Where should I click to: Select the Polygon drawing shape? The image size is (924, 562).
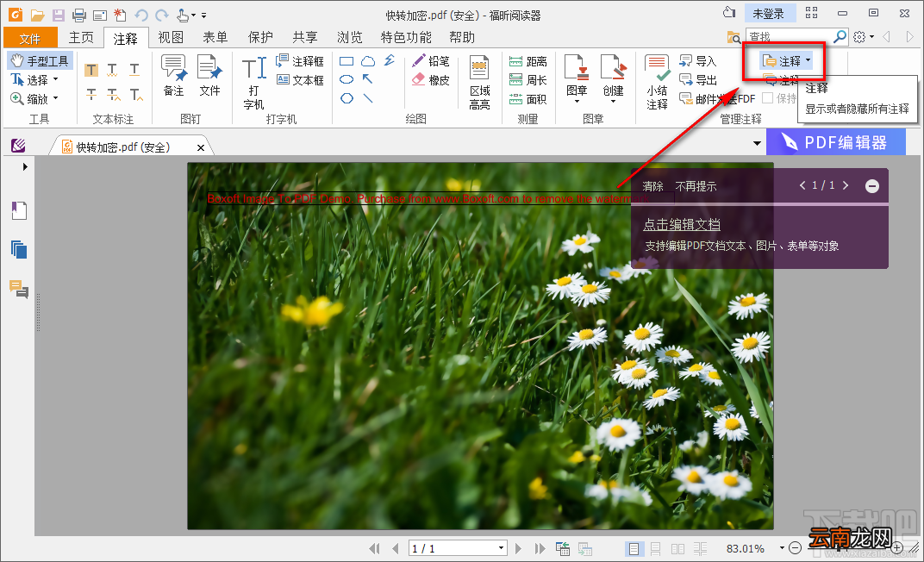point(346,98)
